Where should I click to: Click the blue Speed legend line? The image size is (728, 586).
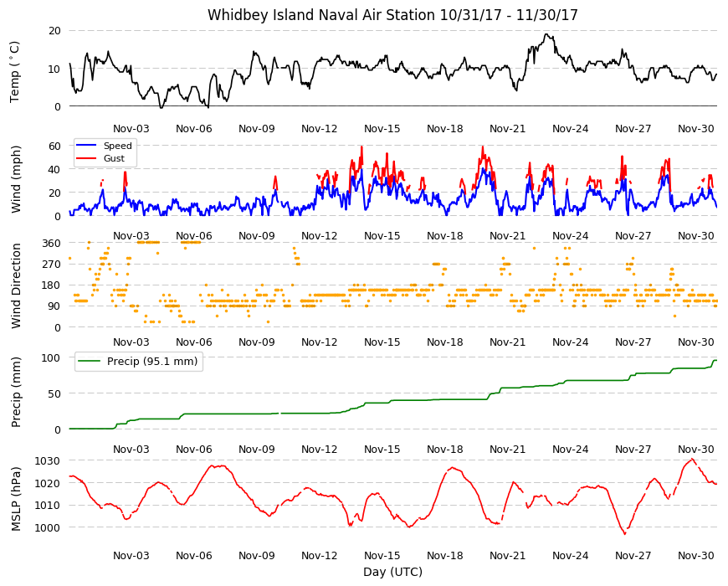[x=86, y=146]
